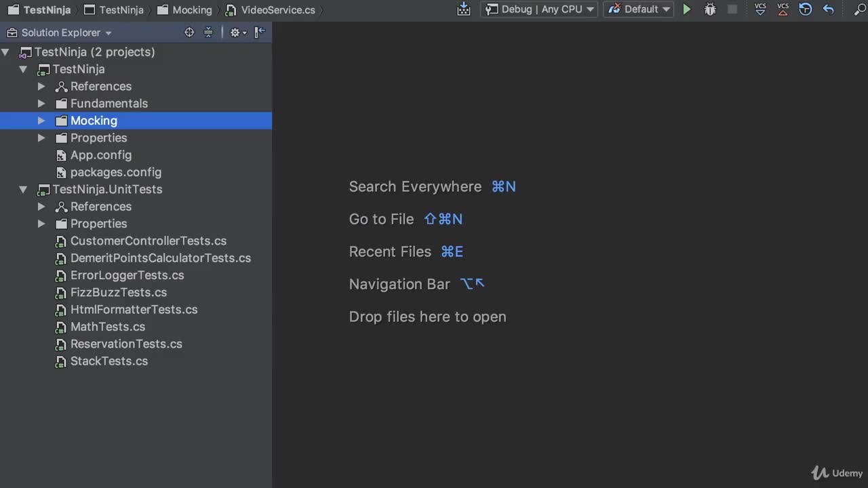The height and width of the screenshot is (488, 868).
Task: Expand the Fundamentals folder
Action: [41, 104]
